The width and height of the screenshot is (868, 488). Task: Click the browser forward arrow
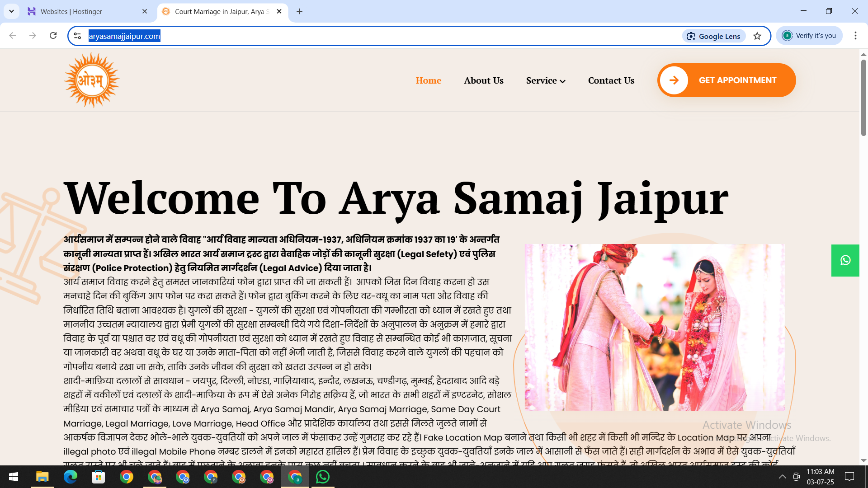(x=33, y=36)
